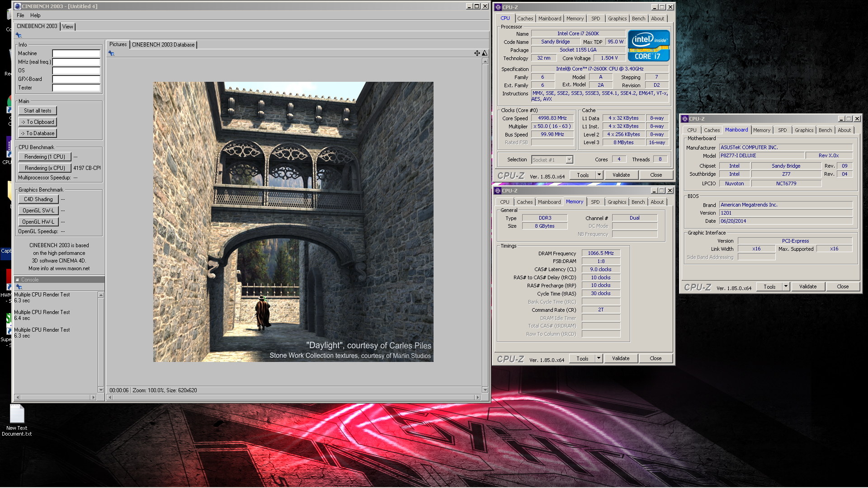Click into the OS input field

pos(76,70)
